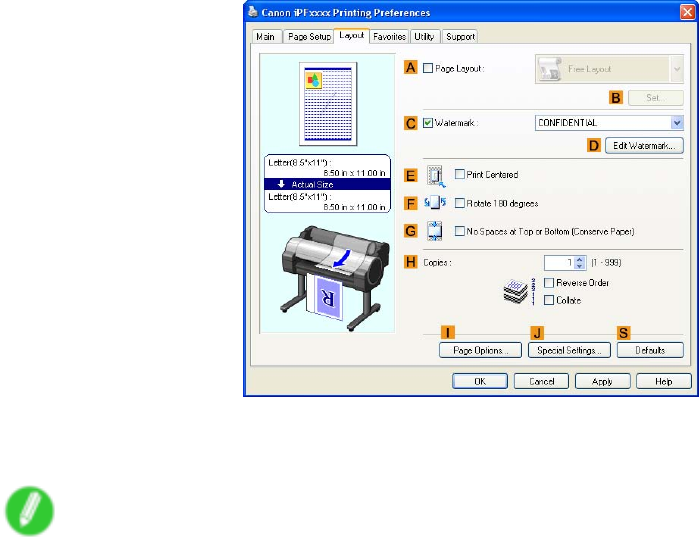Viewport: 699px width, 539px height.
Task: Enable the Page Layout checkbox
Action: pyautogui.click(x=428, y=68)
